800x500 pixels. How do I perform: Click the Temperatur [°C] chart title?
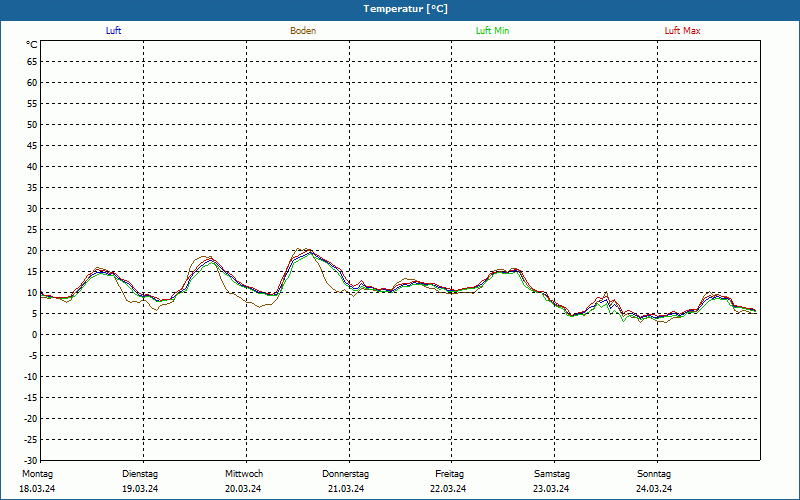(406, 9)
